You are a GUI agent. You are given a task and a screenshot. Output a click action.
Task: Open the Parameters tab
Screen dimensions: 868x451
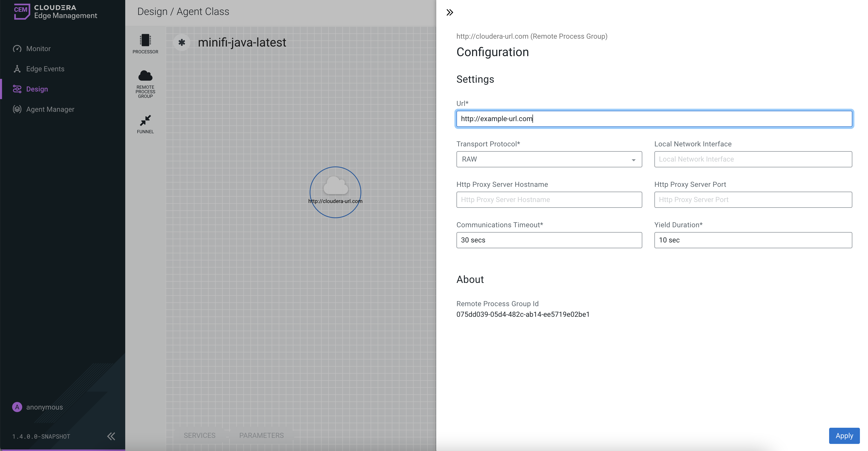[262, 436]
